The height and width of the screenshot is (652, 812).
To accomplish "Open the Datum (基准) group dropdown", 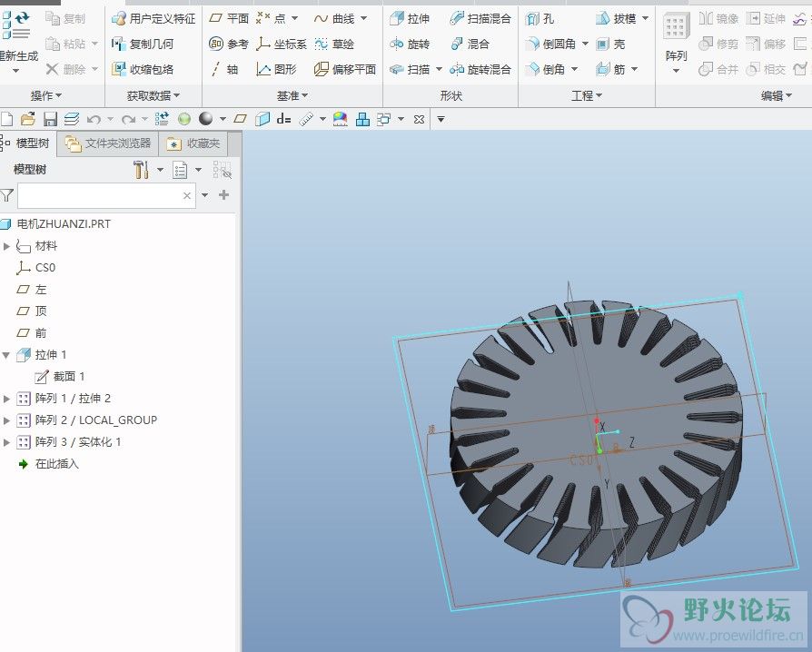I will (x=292, y=96).
